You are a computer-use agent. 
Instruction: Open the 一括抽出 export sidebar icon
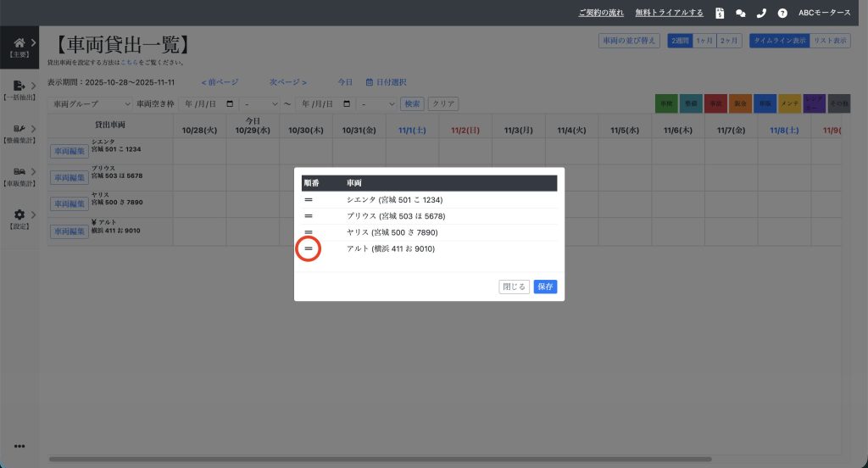tap(19, 86)
